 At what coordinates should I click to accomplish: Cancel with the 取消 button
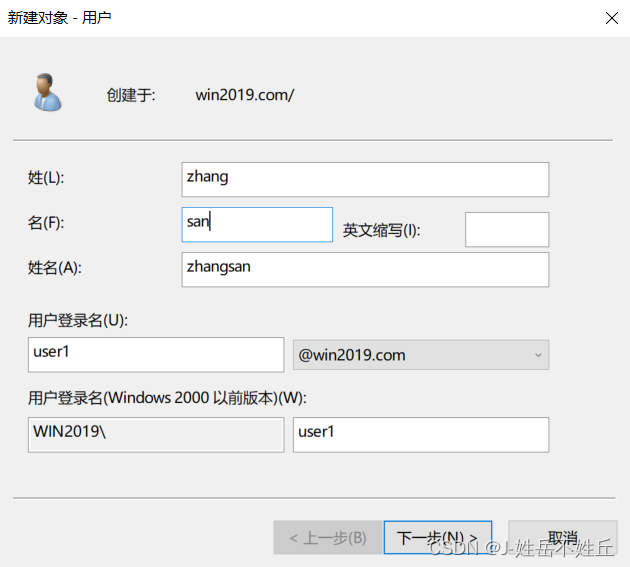562,538
